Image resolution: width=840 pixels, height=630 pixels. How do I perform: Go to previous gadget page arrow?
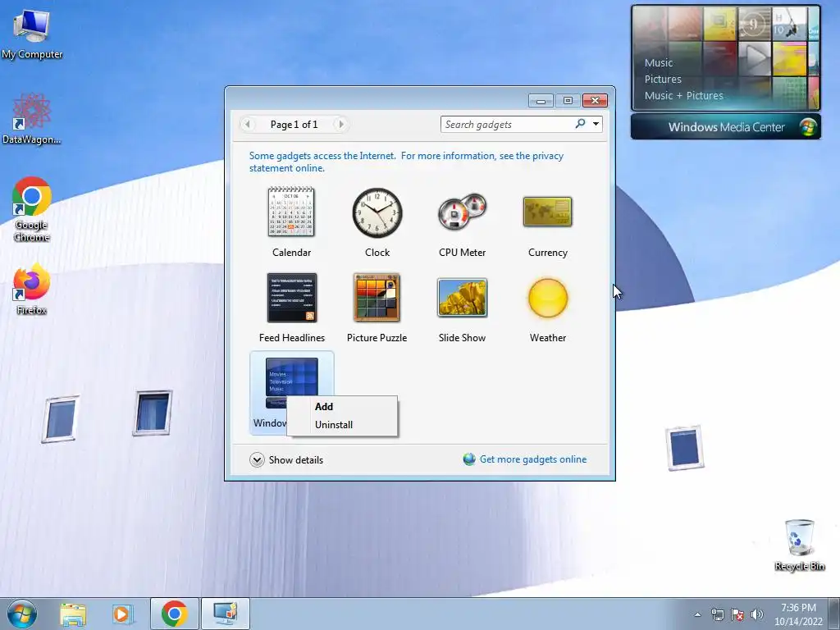tap(248, 125)
